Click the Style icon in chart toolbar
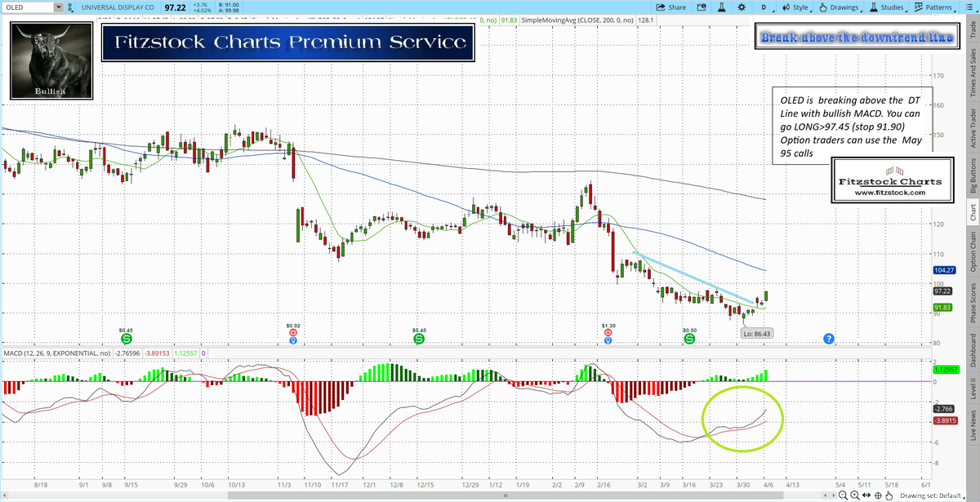 (786, 7)
